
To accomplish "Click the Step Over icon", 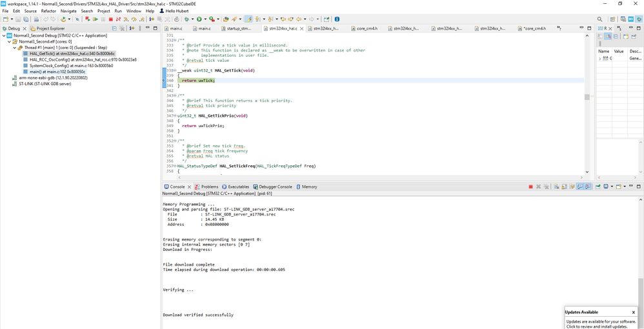I will 134,19.
